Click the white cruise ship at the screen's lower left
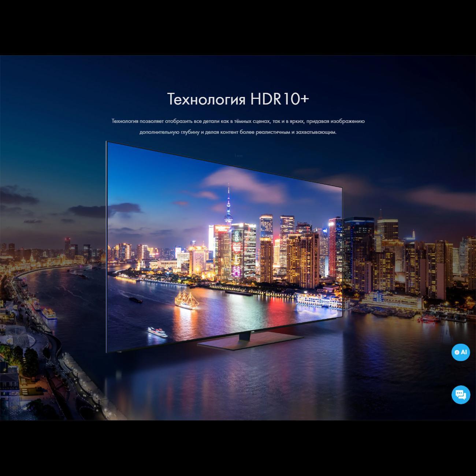This screenshot has height=476, width=476. [157, 331]
